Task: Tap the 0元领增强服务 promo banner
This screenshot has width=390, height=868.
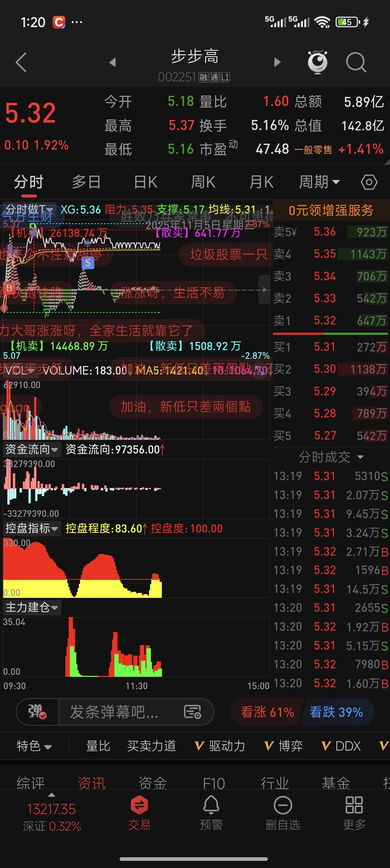Action: (x=331, y=210)
